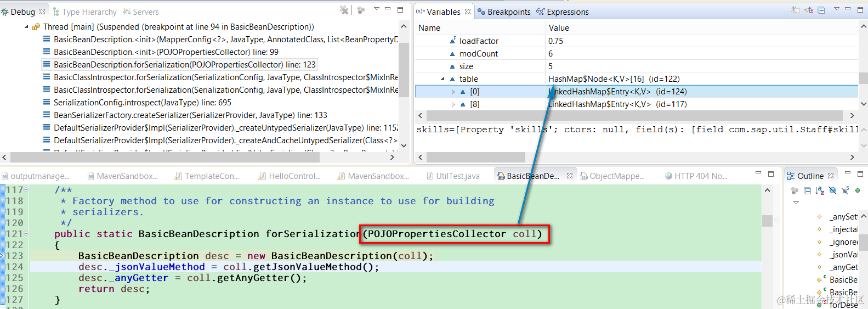Select _anyGet field in Outline
Viewport: 868px width, 309px height.
pos(838,267)
